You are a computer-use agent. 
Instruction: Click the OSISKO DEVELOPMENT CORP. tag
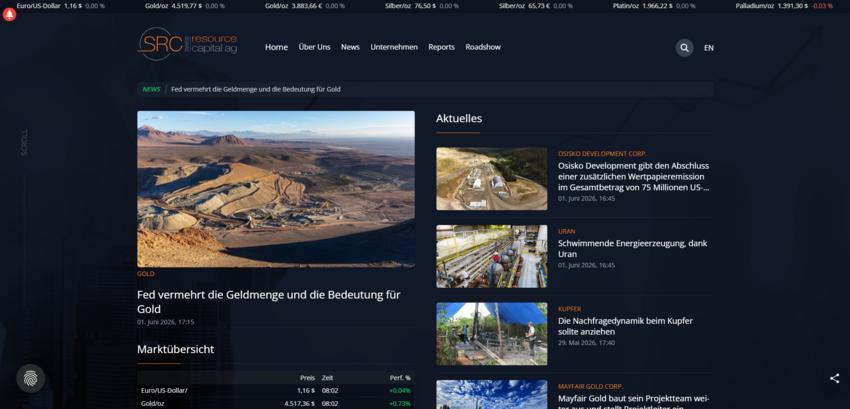(x=602, y=154)
